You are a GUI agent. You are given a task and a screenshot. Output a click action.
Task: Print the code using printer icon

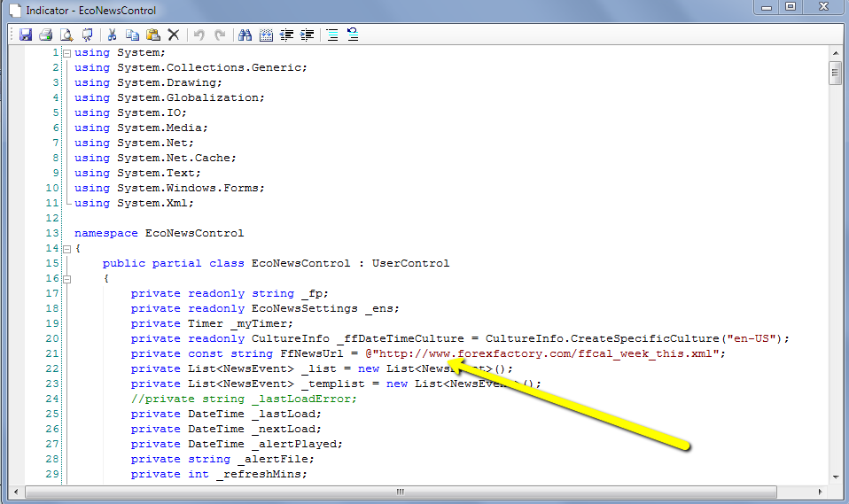coord(46,35)
